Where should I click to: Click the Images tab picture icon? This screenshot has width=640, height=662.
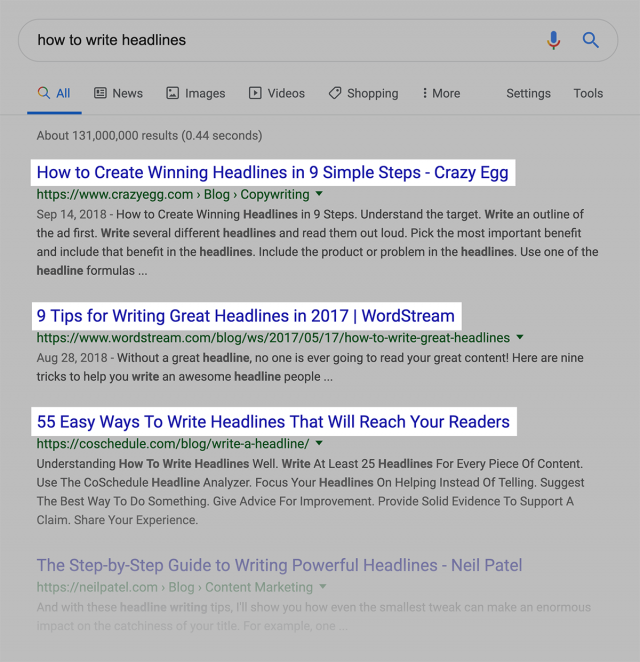[x=172, y=93]
